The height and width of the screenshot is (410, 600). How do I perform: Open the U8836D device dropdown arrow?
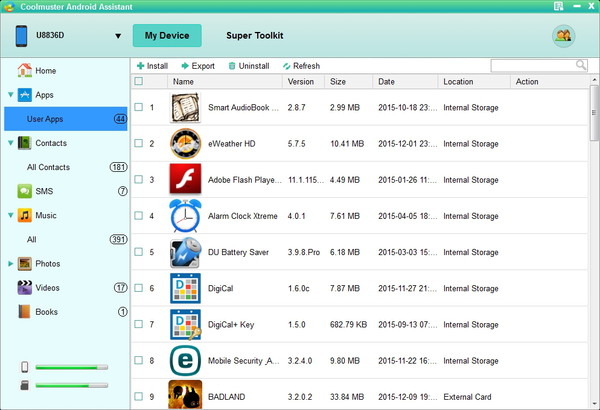118,37
